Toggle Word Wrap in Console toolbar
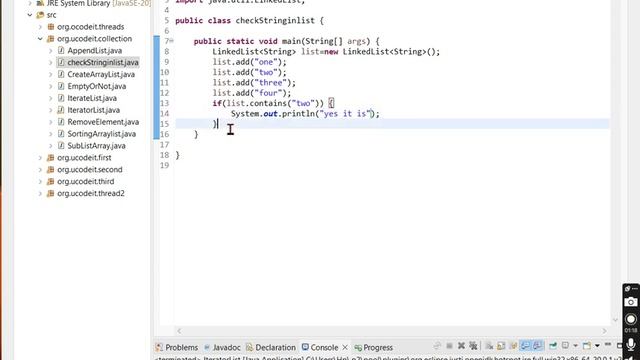 (x=513, y=346)
